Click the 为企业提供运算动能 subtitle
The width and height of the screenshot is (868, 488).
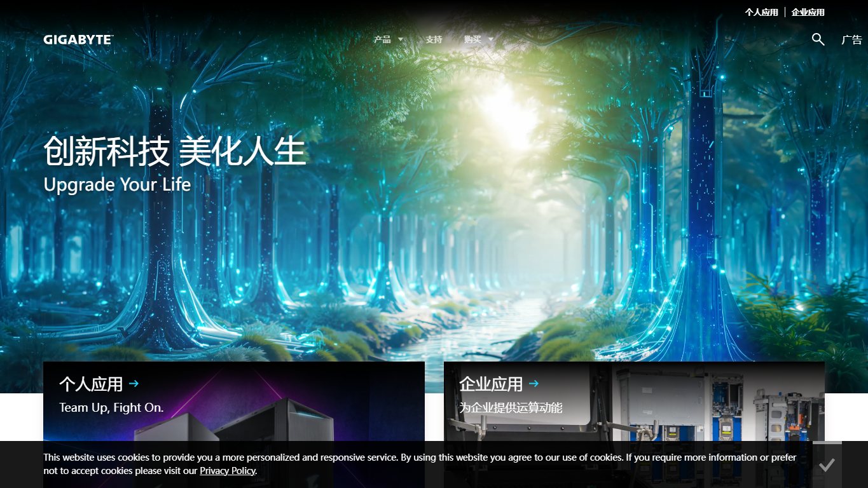pyautogui.click(x=511, y=407)
